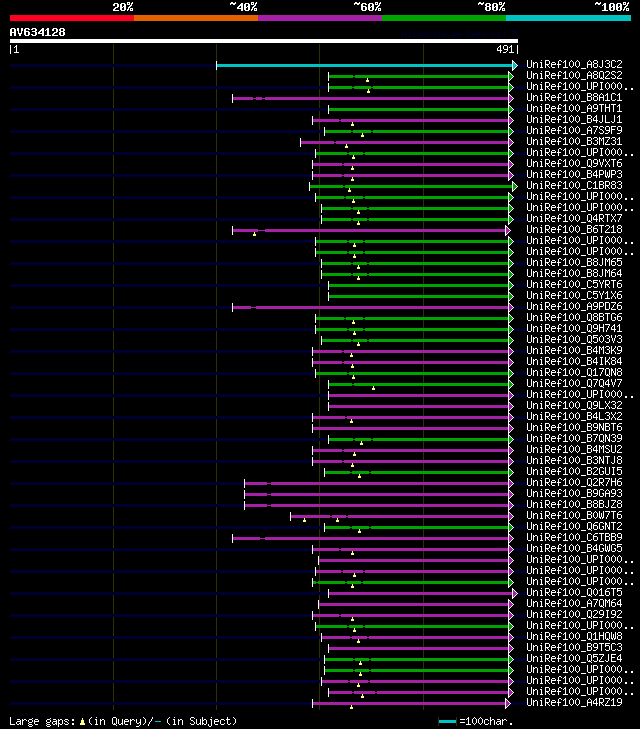Select hit label UniRef100_A9THT1
Screen dimensions: 640x729
[574, 108]
